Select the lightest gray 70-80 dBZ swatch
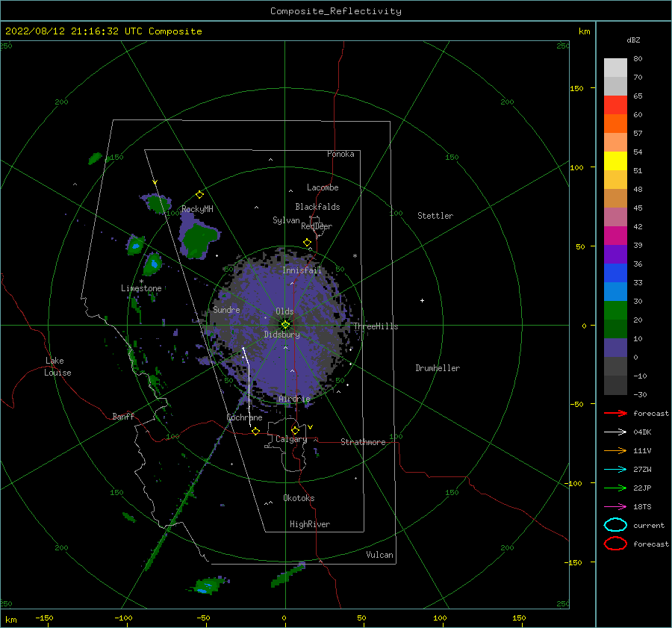672x628 pixels. (615, 67)
